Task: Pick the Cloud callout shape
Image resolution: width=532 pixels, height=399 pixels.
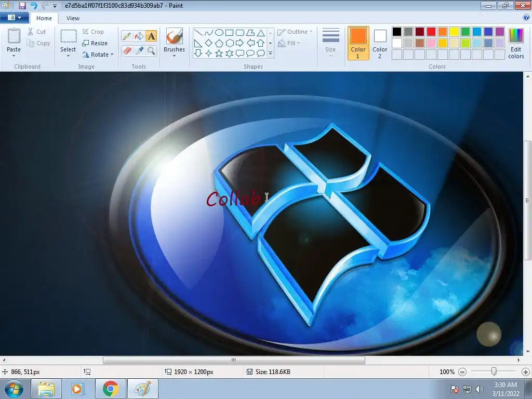Action: [x=261, y=54]
